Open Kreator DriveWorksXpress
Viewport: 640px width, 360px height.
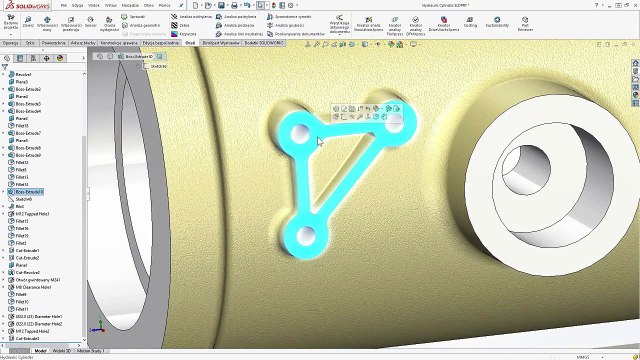click(x=444, y=24)
